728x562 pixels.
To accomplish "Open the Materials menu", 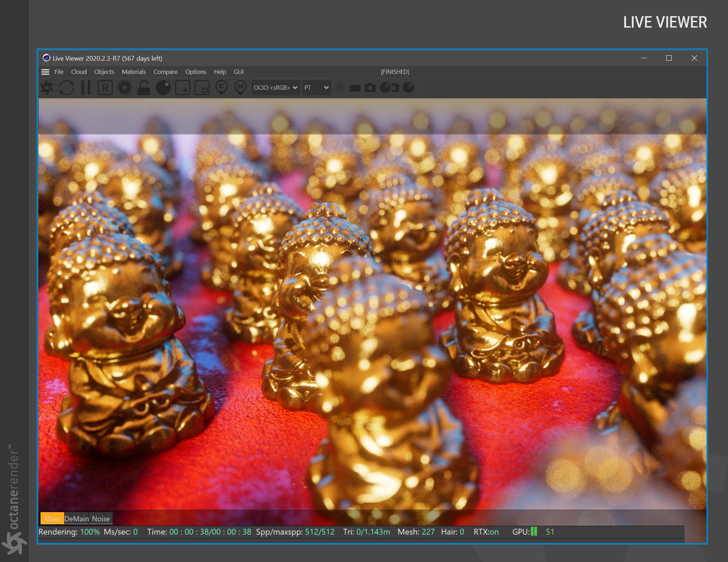I will (134, 72).
